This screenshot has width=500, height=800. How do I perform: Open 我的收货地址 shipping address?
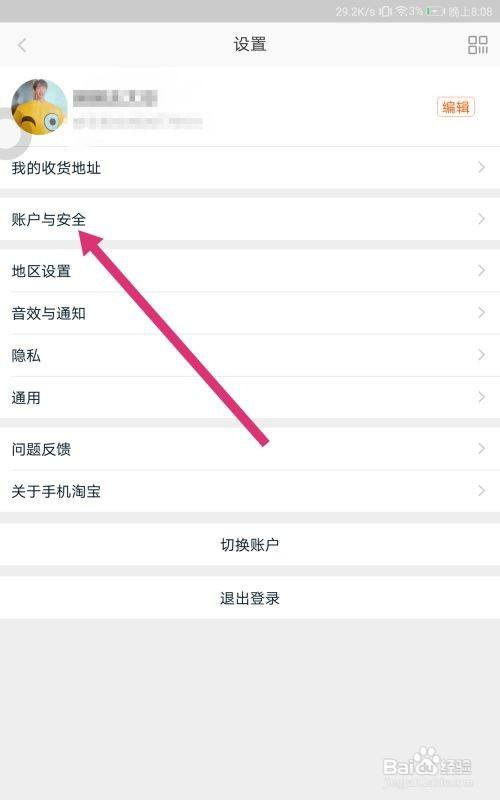[250, 167]
